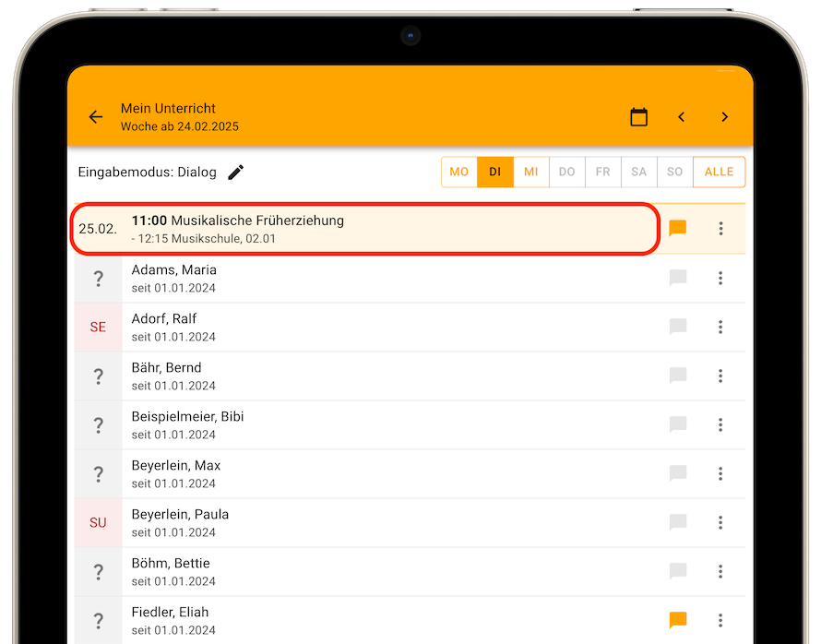821x644 pixels.
Task: Add a comment for Beyerlein, Max
Action: [678, 472]
